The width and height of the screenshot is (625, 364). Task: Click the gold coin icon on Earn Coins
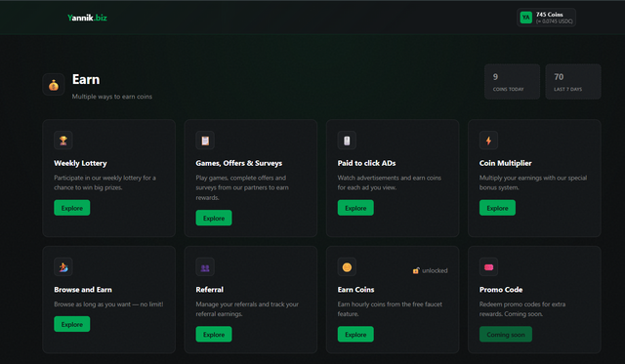click(347, 266)
